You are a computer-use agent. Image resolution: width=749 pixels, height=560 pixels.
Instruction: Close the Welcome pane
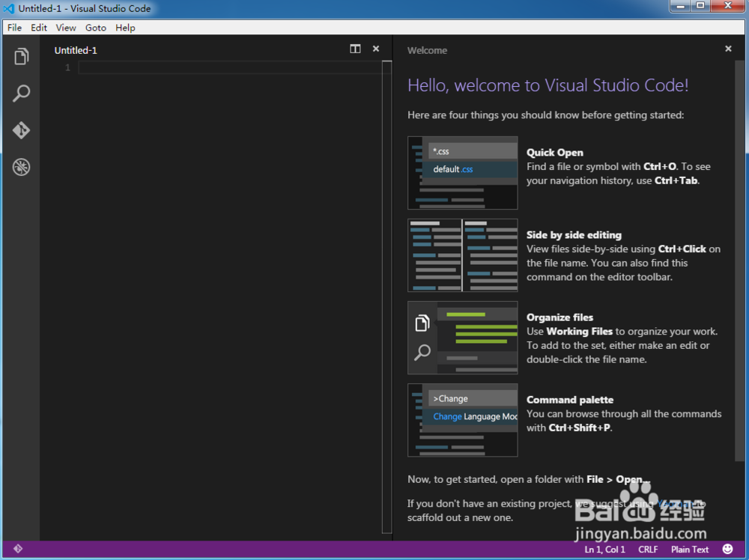(728, 49)
